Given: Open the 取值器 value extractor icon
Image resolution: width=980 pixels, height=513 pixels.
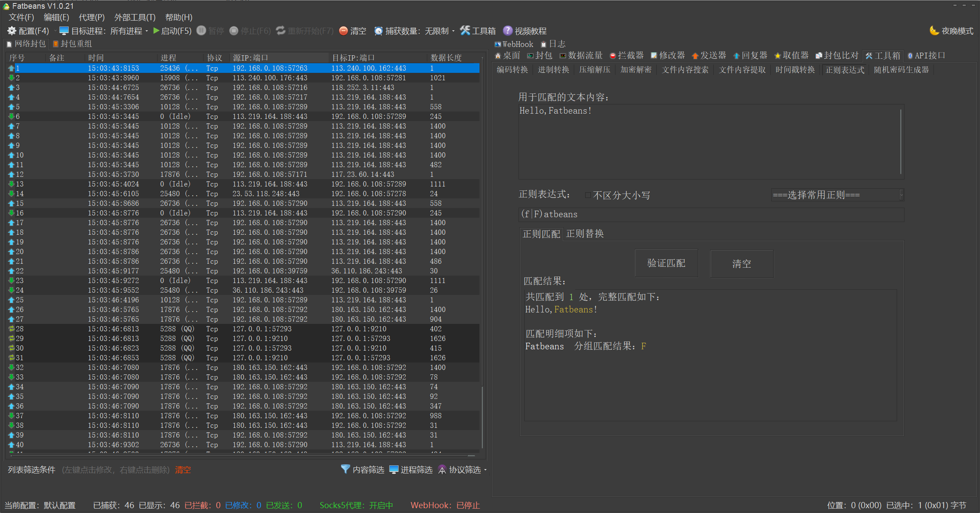Looking at the screenshot, I should point(791,55).
